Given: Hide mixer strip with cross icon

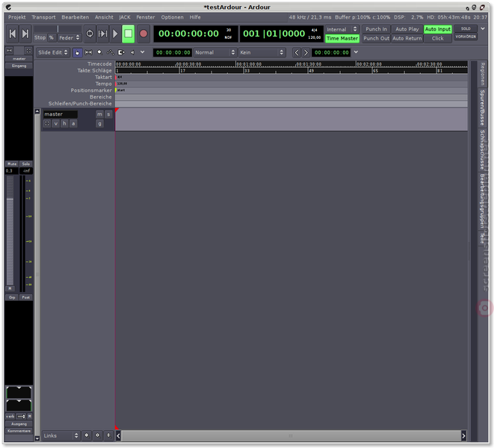Looking at the screenshot, I should 28,50.
